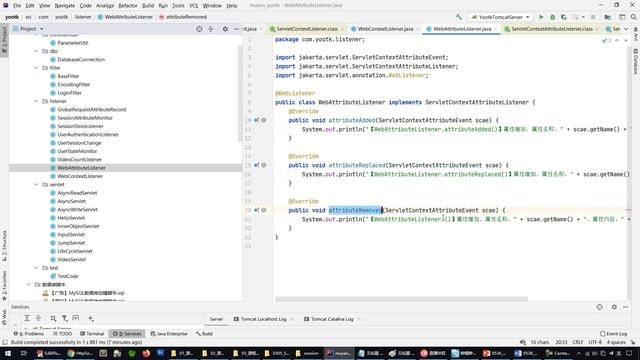Viewport: 640px width, 360px height.
Task: Switch to WebContextListener.java tab
Action: point(385,29)
